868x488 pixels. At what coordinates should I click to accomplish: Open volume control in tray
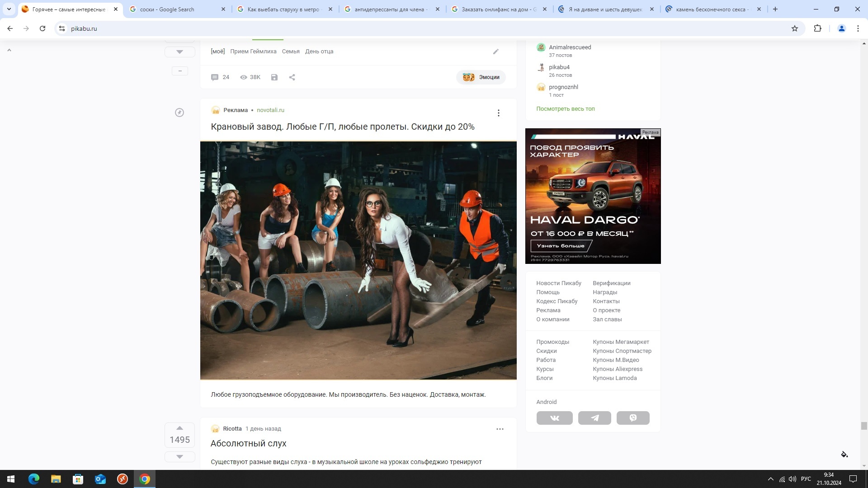[x=793, y=479]
